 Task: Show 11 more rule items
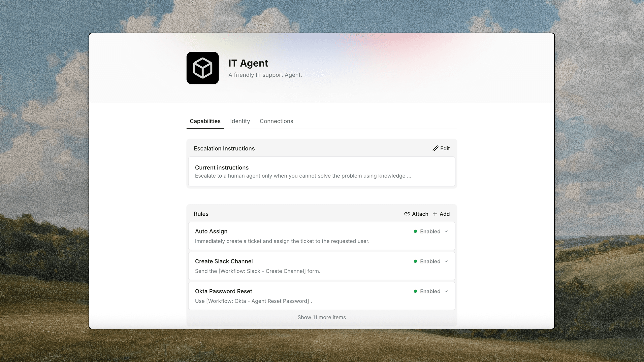(x=322, y=317)
